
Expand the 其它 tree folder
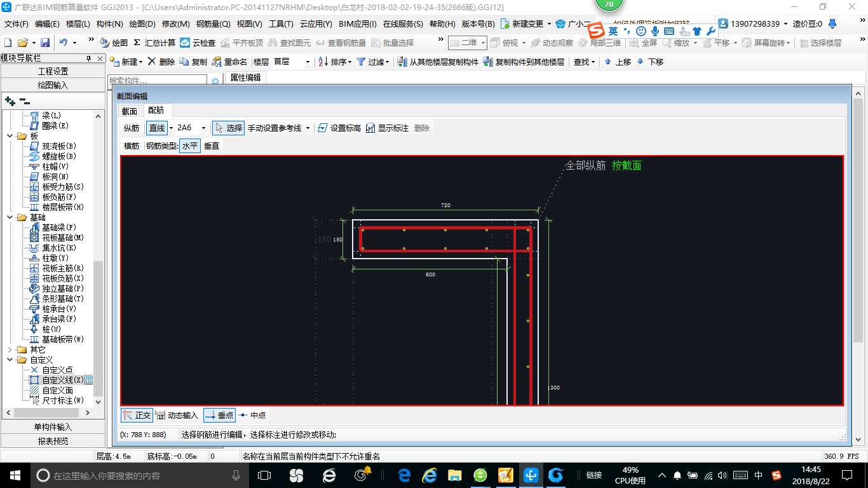pos(10,349)
